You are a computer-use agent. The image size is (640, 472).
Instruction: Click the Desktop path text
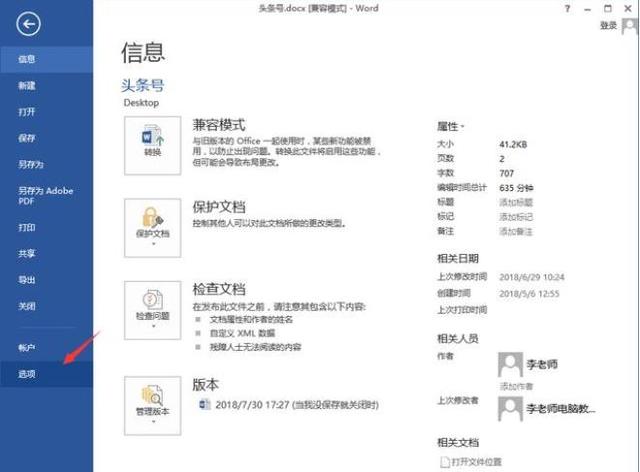141,103
